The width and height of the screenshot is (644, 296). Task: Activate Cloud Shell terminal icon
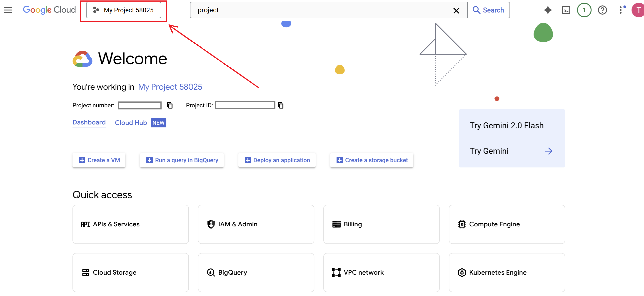click(x=566, y=10)
